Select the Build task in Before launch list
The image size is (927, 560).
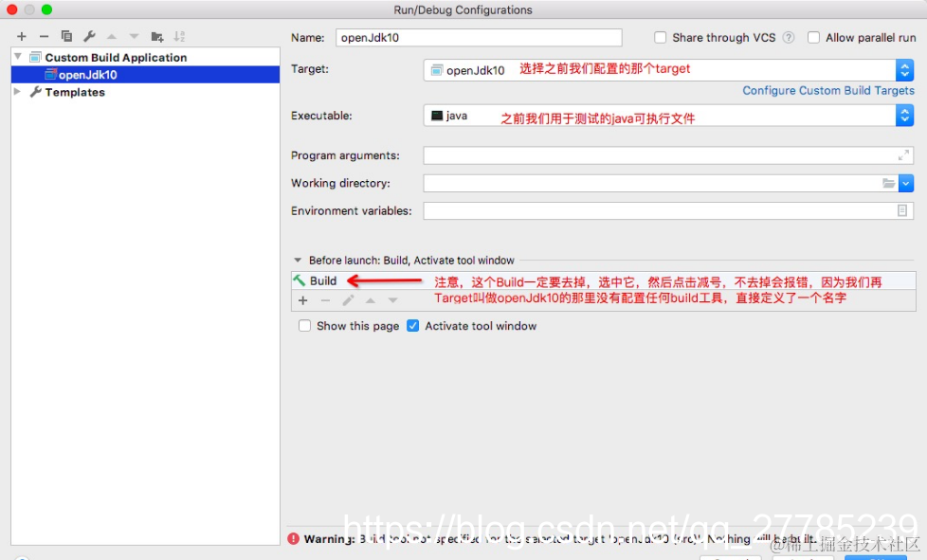point(603,280)
